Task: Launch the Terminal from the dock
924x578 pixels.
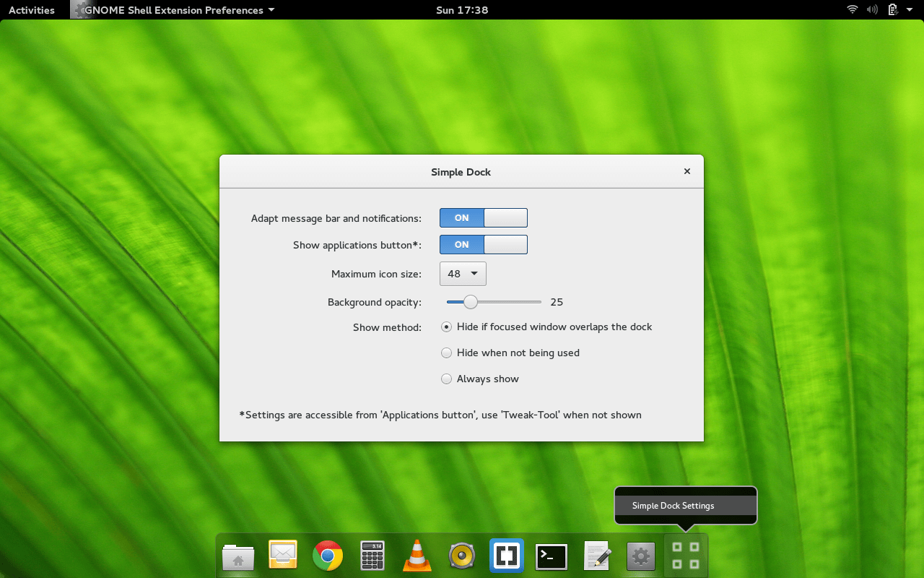Action: (551, 556)
